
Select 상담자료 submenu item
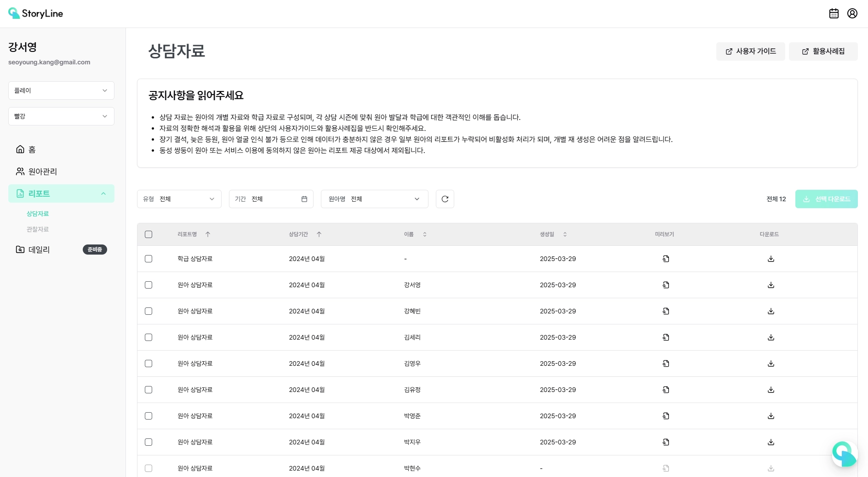click(x=38, y=214)
